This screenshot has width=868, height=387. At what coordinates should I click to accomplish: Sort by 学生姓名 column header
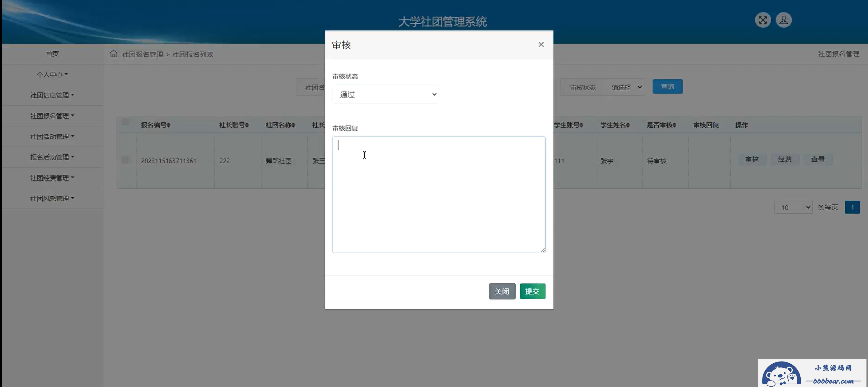coord(615,125)
